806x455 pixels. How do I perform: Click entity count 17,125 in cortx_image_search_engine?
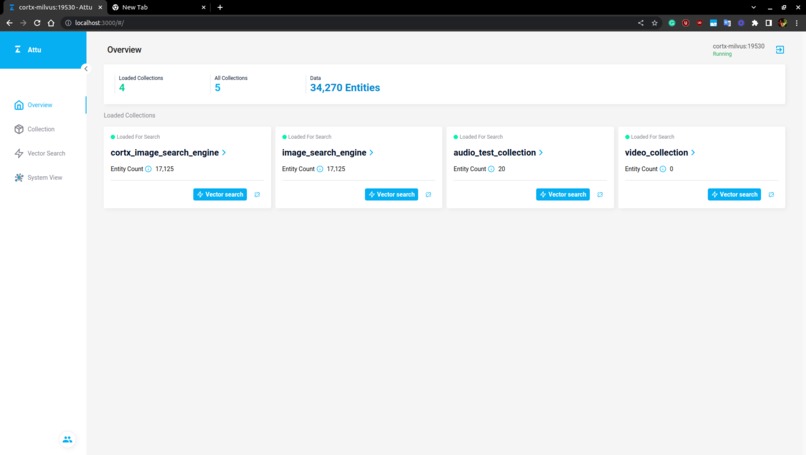pos(164,169)
